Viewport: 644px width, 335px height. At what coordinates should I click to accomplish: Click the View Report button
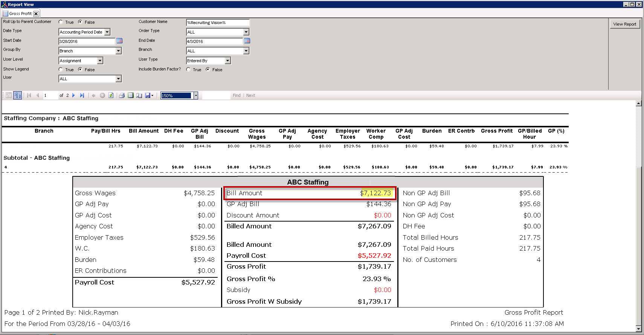tap(625, 24)
